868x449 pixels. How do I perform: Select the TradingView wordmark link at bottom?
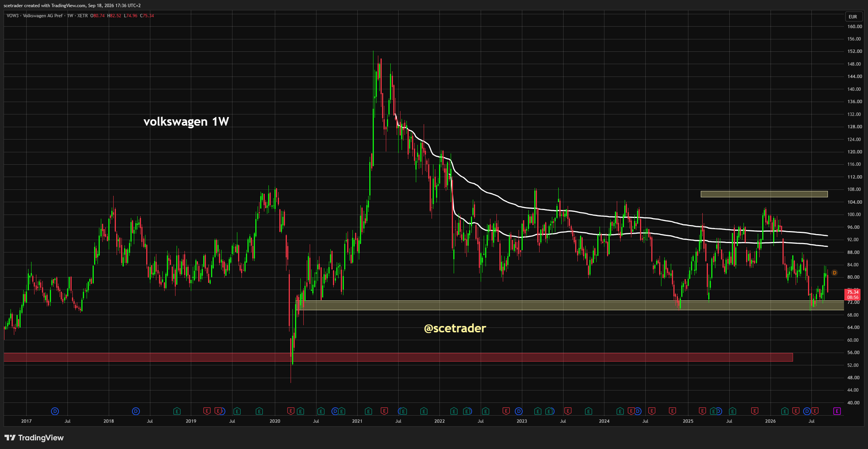(x=41, y=438)
